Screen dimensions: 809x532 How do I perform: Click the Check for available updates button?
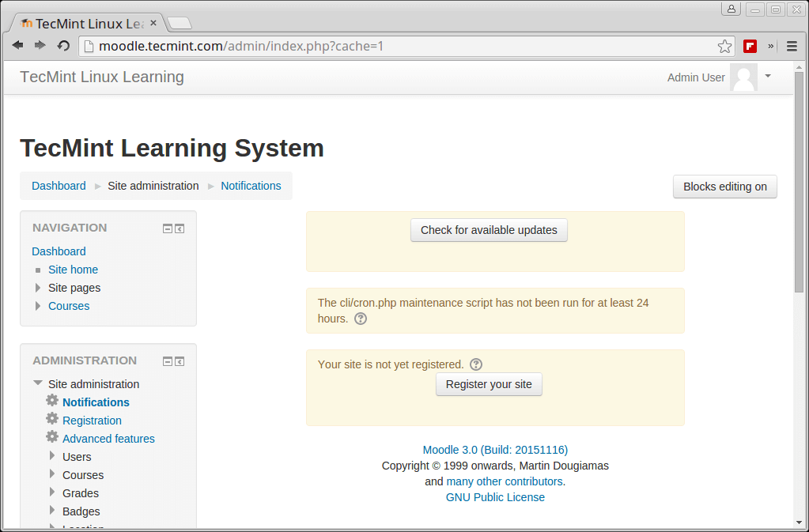489,230
